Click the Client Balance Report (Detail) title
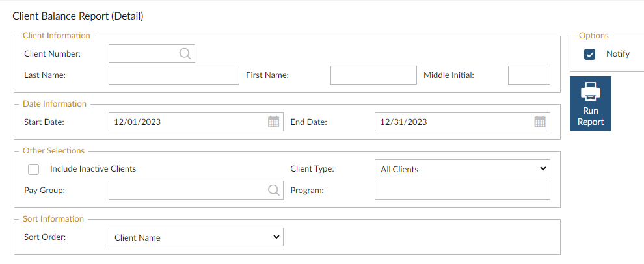The image size is (644, 264). click(78, 16)
